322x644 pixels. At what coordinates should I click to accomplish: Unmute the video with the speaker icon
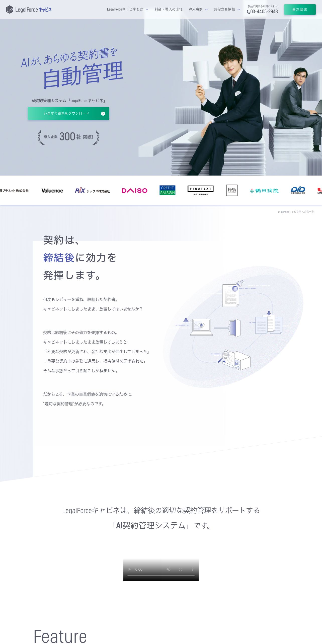click(169, 569)
